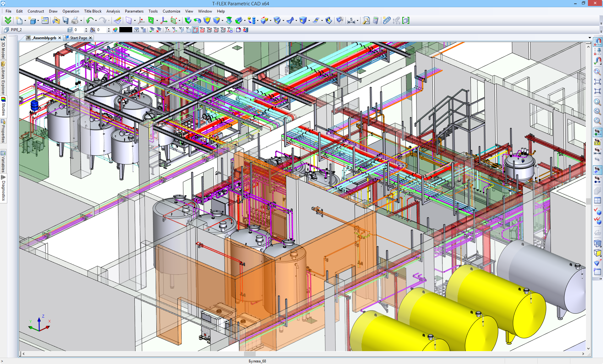Open the File menu
This screenshot has height=364, width=603.
pos(8,11)
